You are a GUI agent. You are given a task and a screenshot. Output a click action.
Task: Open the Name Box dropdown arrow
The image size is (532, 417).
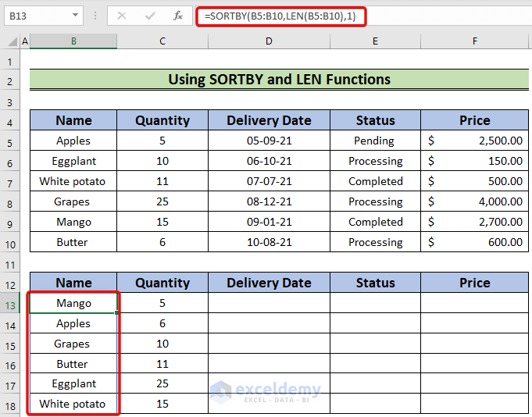point(75,16)
